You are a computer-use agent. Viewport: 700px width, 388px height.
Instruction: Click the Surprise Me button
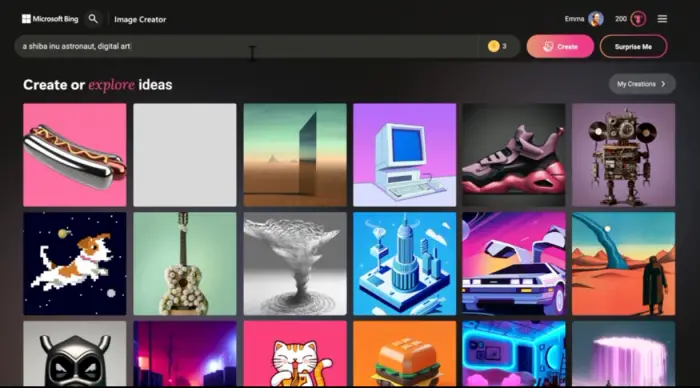click(x=633, y=46)
